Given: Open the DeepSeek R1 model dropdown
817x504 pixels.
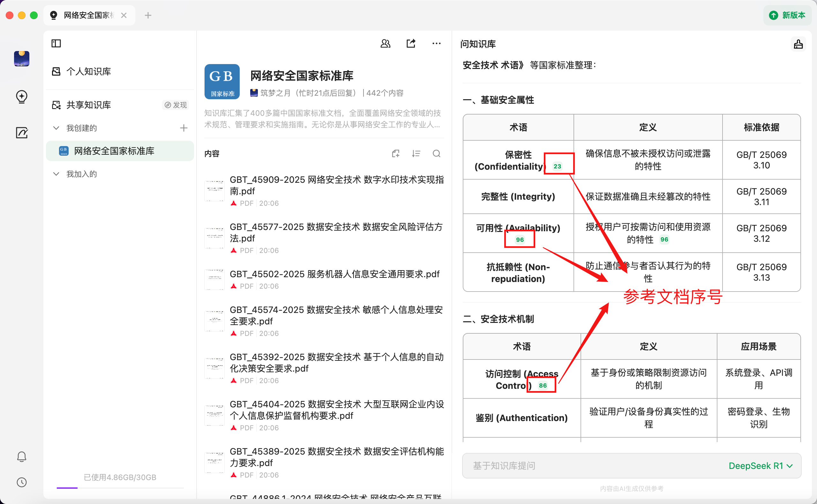Looking at the screenshot, I should click(x=760, y=466).
